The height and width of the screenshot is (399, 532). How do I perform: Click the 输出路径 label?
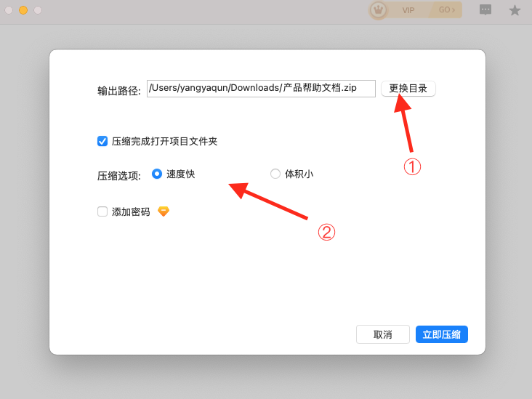tap(119, 91)
